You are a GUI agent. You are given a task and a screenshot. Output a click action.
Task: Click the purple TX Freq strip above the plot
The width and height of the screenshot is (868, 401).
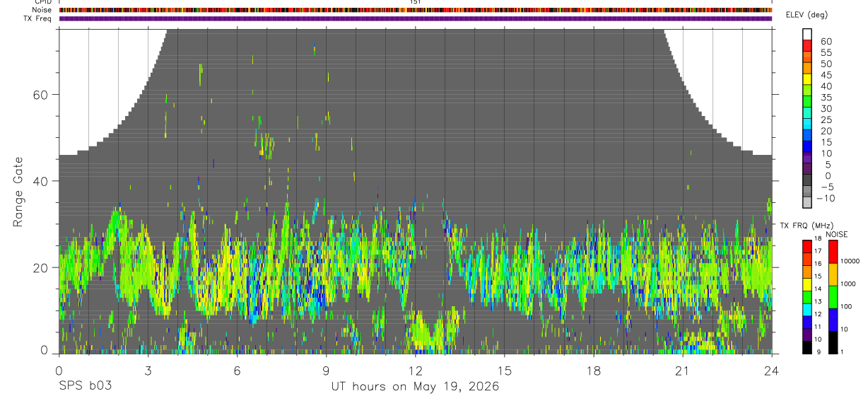pos(416,18)
